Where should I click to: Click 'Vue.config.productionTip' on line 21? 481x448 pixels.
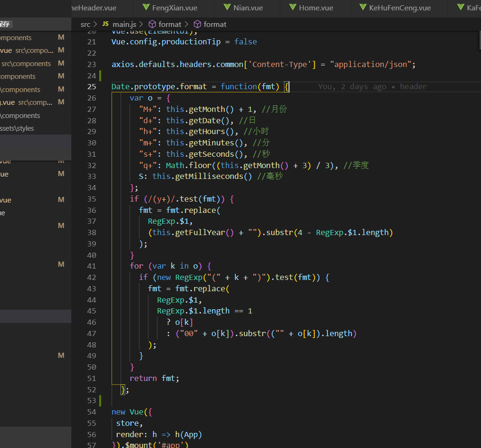tap(166, 42)
